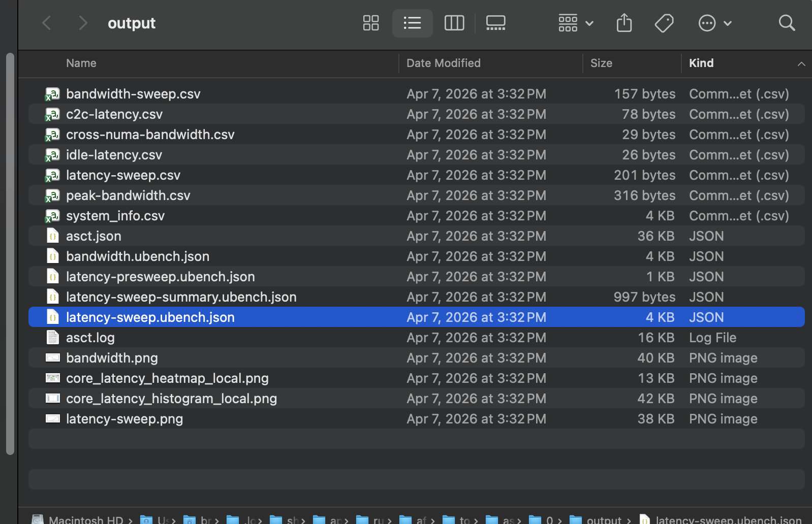Image resolution: width=812 pixels, height=524 pixels.
Task: Click the vertical scrollbar handle
Action: tap(10, 254)
